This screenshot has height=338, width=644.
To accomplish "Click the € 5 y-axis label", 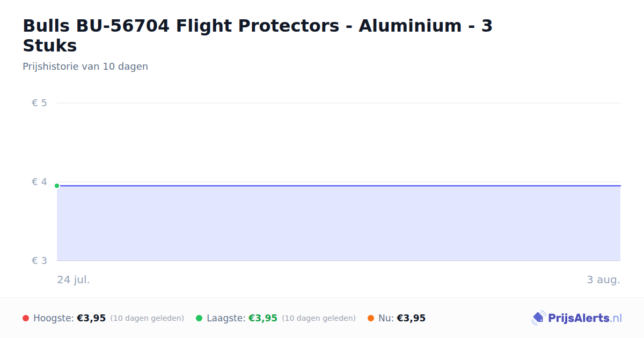I will tap(39, 103).
